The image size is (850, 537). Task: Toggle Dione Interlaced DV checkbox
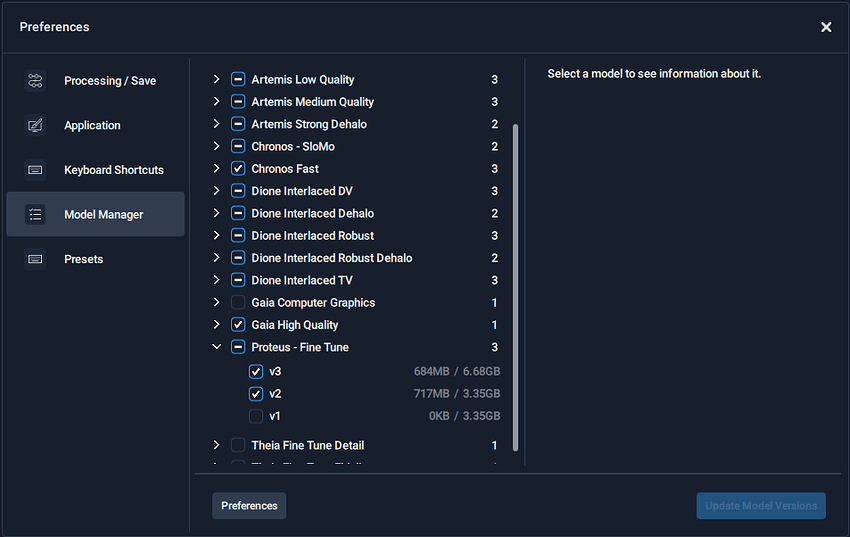coord(238,191)
